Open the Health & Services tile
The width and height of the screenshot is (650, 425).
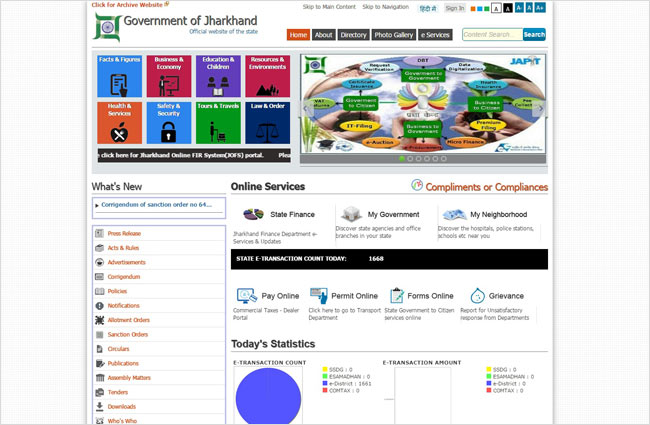119,122
